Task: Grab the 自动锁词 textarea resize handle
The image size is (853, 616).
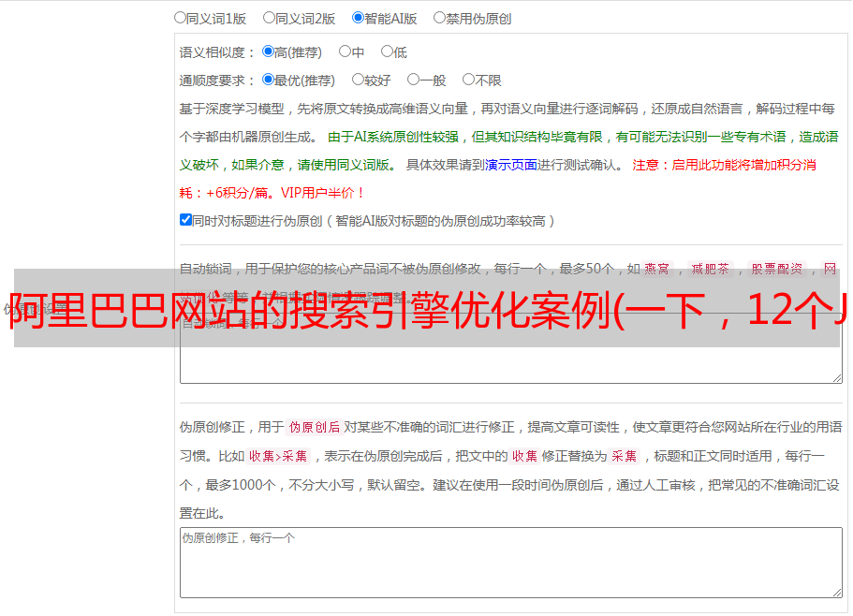Action: tap(837, 378)
